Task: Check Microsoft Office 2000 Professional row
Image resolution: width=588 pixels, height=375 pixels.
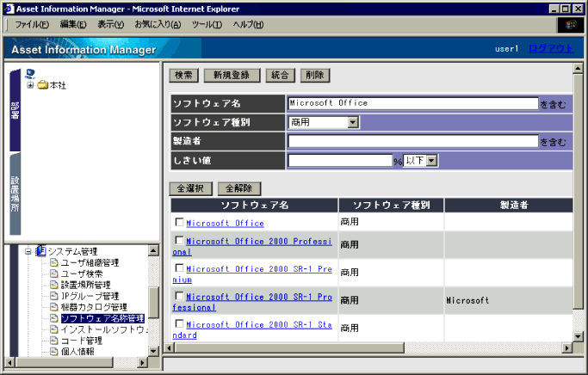Action: (x=179, y=240)
